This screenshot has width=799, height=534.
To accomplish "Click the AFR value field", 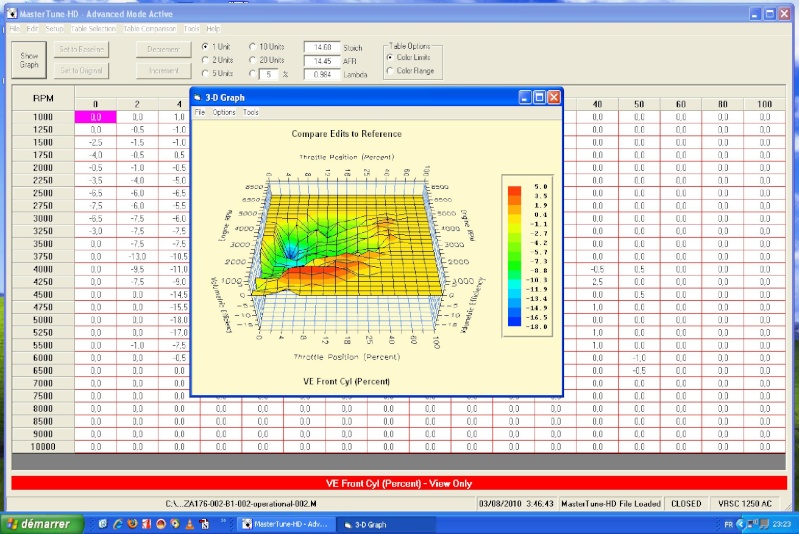I will click(x=322, y=61).
